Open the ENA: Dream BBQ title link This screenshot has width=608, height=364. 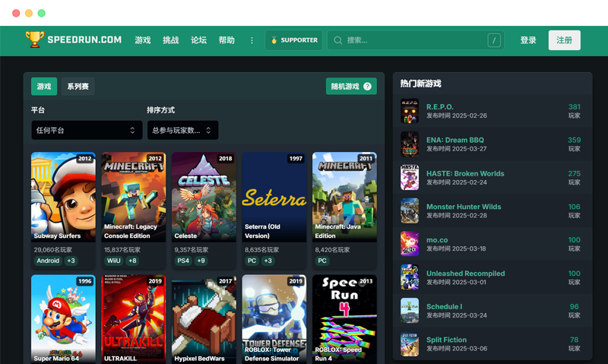coord(455,141)
